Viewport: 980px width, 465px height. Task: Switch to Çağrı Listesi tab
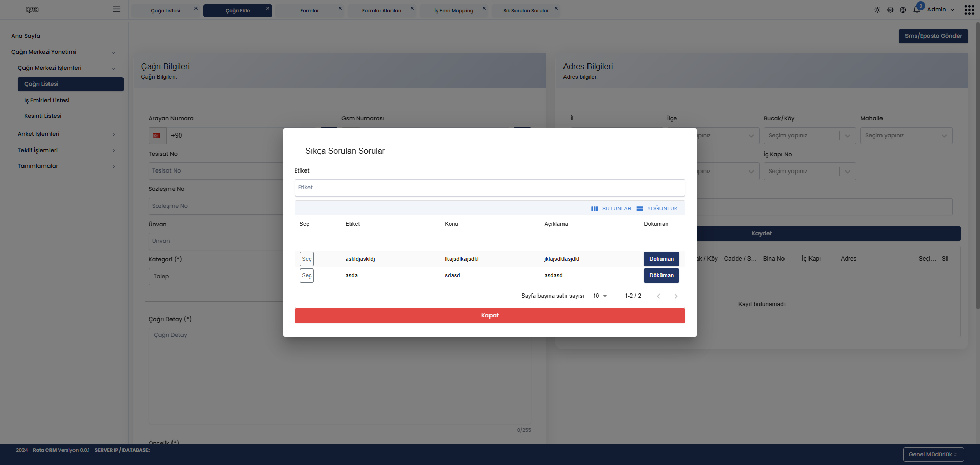point(165,11)
